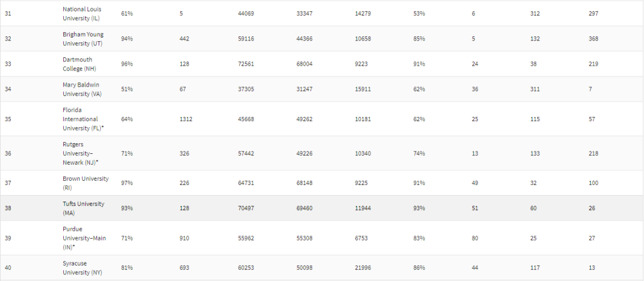Open the Brigham Young University (UT) entry
Screen dimensions: 644x281
click(83, 39)
